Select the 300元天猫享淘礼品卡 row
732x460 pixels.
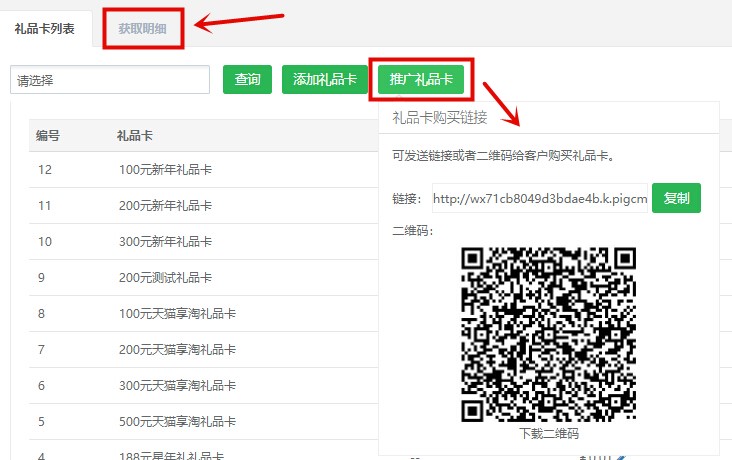tap(204, 385)
